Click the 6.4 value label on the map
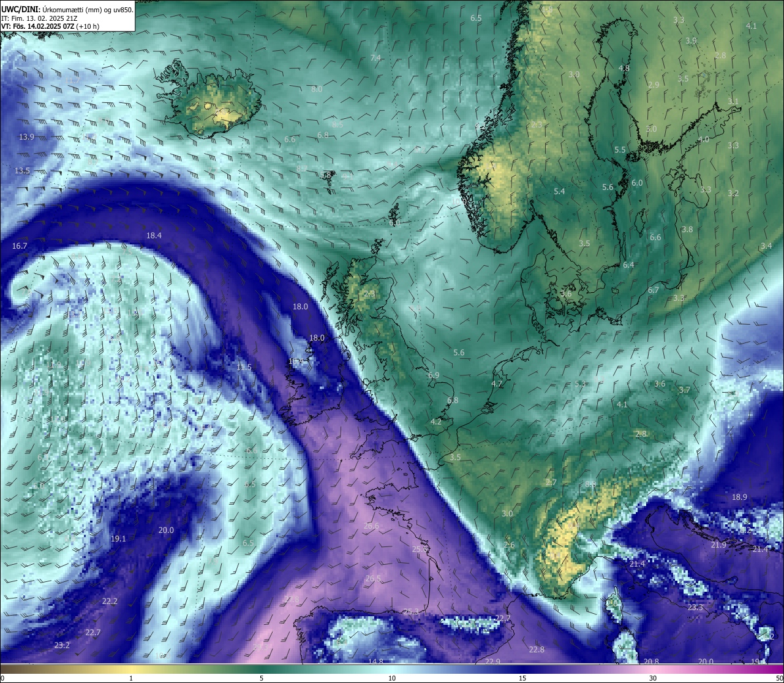Image resolution: width=784 pixels, height=683 pixels. click(x=628, y=265)
